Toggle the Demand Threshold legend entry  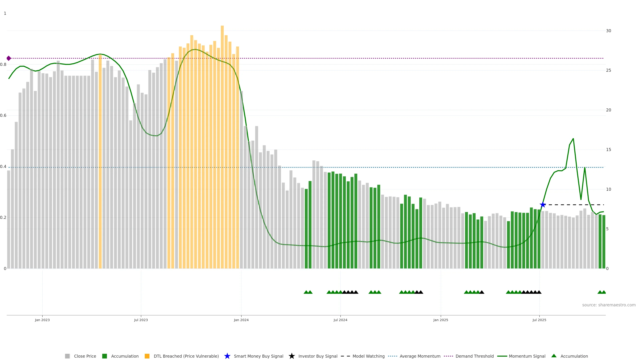[474, 356]
